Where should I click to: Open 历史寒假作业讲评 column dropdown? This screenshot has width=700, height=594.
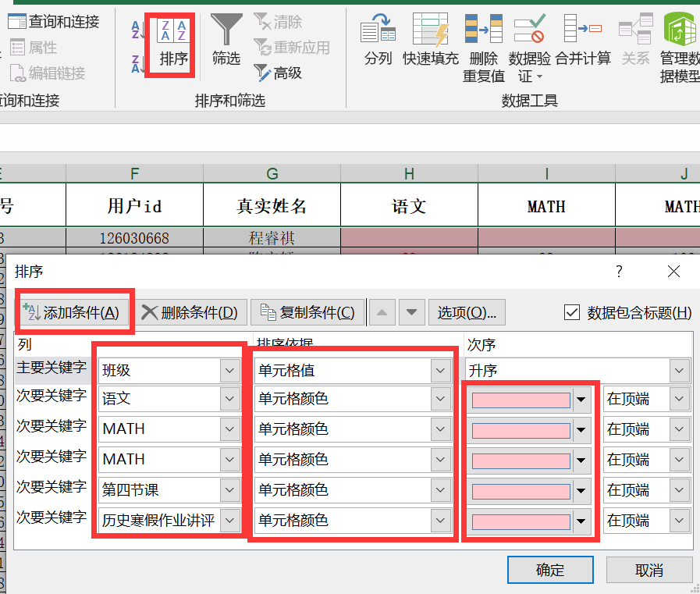229,521
